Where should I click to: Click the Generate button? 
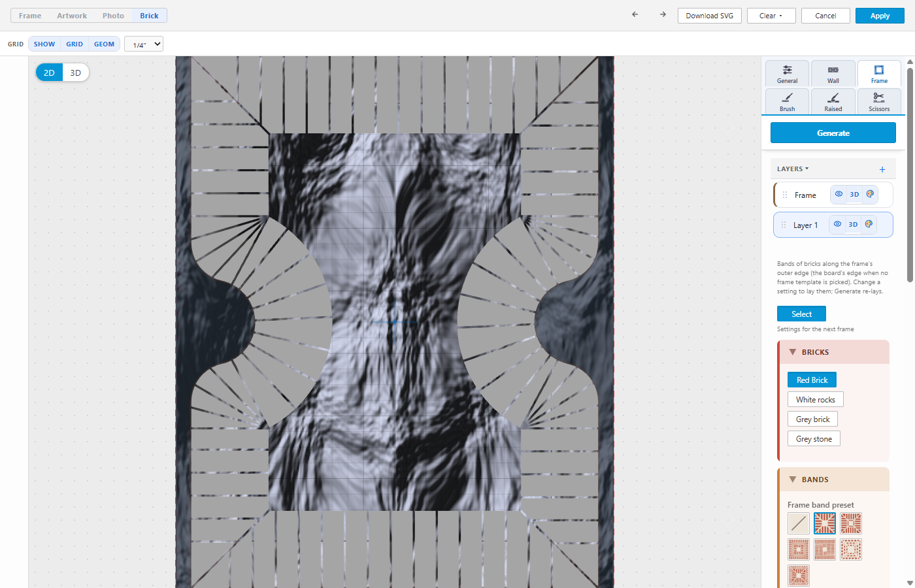[833, 133]
